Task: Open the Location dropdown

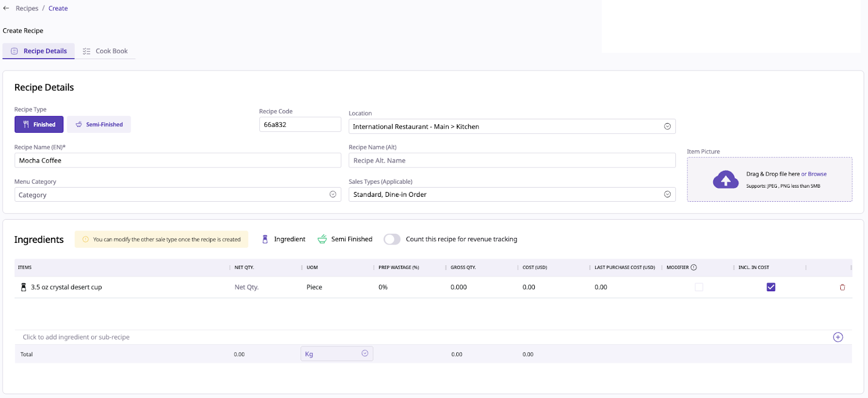Action: point(512,126)
